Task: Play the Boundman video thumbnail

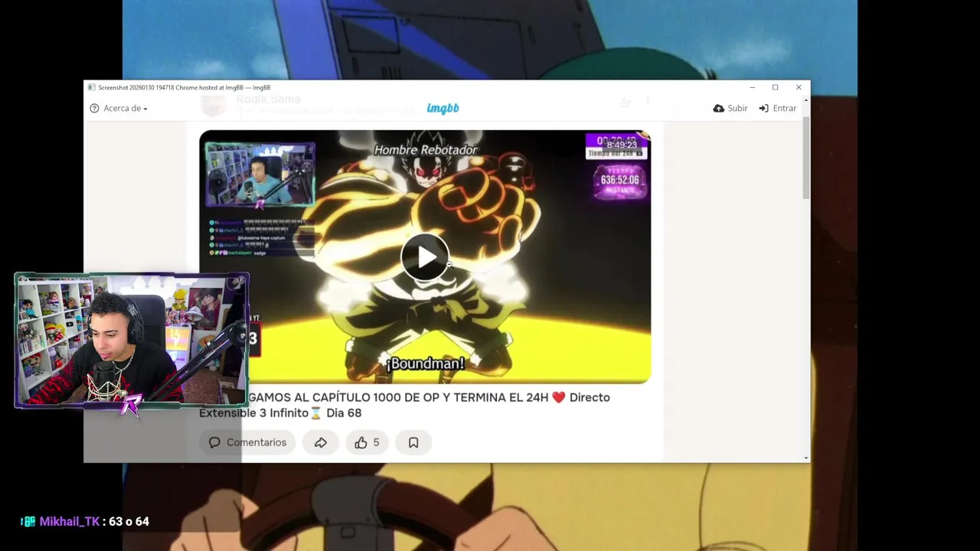Action: pyautogui.click(x=425, y=257)
